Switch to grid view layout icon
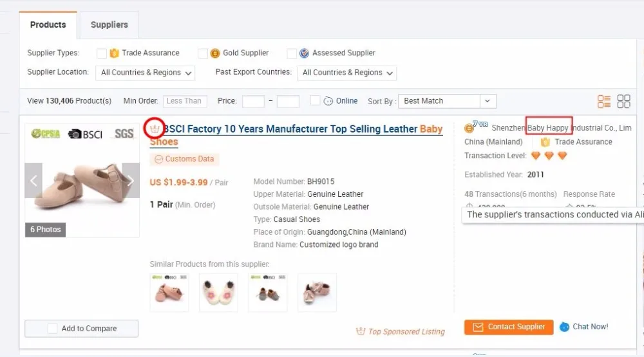 (623, 102)
